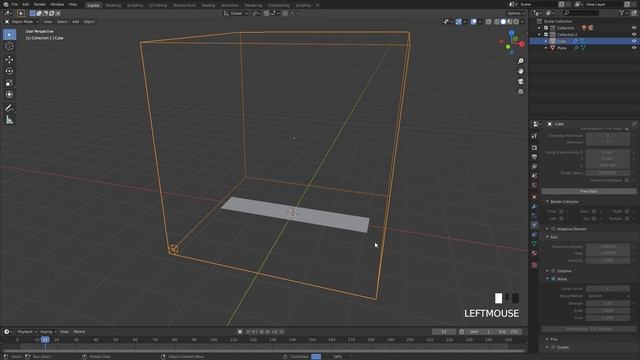Viewport: 640px width, 360px height.
Task: Hide the Plane in the outliner
Action: [634, 48]
